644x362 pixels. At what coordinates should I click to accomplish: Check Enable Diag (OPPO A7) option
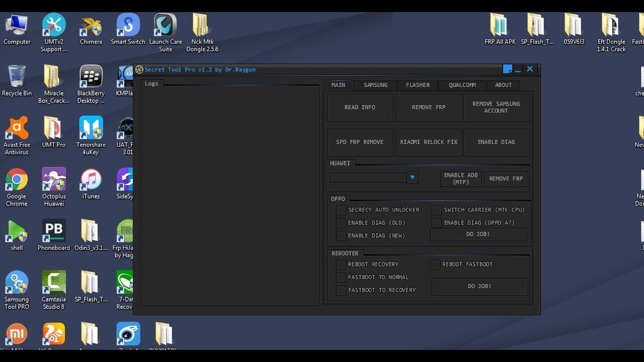(437, 223)
